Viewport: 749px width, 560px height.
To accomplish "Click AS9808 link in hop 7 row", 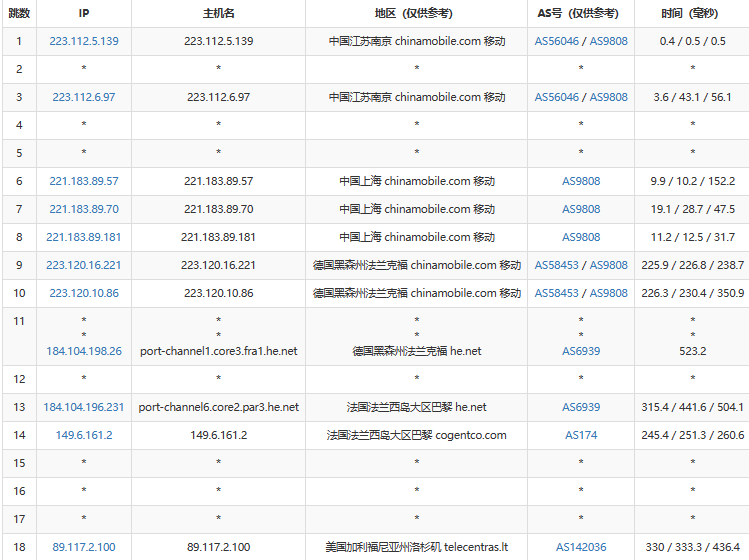I will pyautogui.click(x=581, y=209).
